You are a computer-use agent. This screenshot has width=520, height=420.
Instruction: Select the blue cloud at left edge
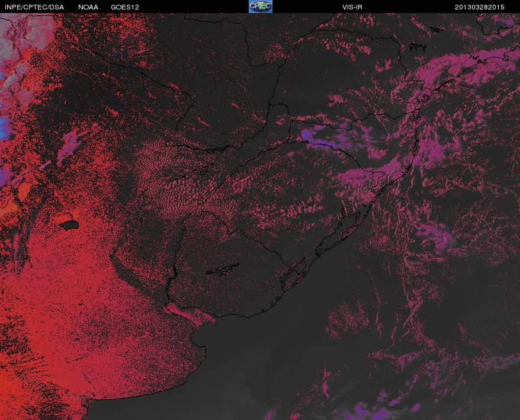(5, 128)
